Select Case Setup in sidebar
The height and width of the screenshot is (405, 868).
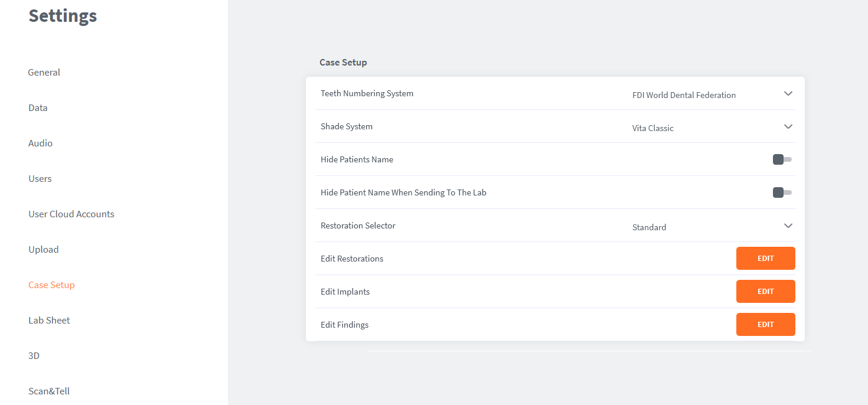click(x=51, y=285)
